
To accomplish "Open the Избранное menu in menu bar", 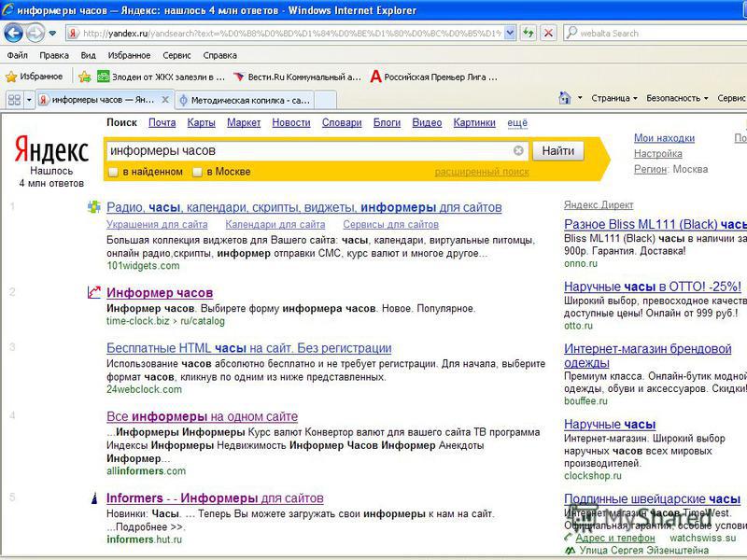I will [x=129, y=55].
